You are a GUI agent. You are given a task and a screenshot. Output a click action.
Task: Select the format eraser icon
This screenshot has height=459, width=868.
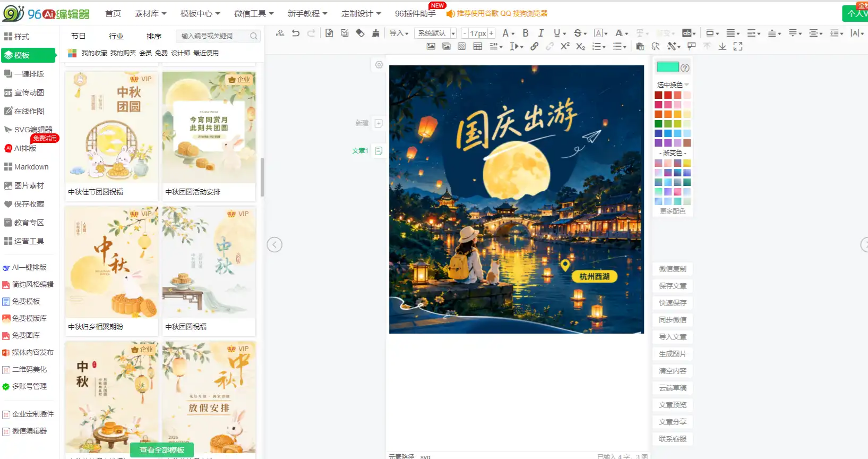click(360, 33)
